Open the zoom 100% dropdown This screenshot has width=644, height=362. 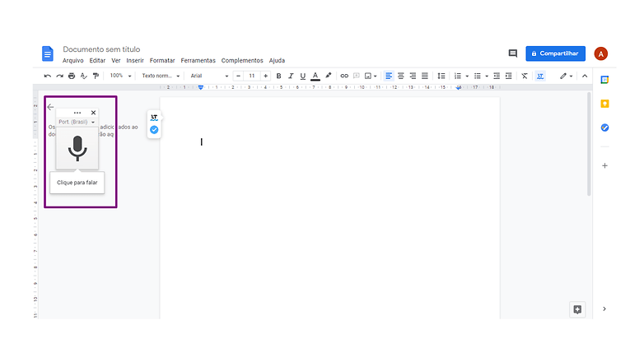coord(120,76)
